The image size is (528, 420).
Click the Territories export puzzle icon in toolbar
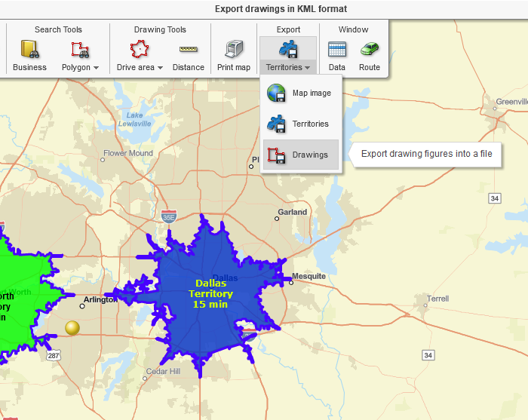tap(288, 49)
